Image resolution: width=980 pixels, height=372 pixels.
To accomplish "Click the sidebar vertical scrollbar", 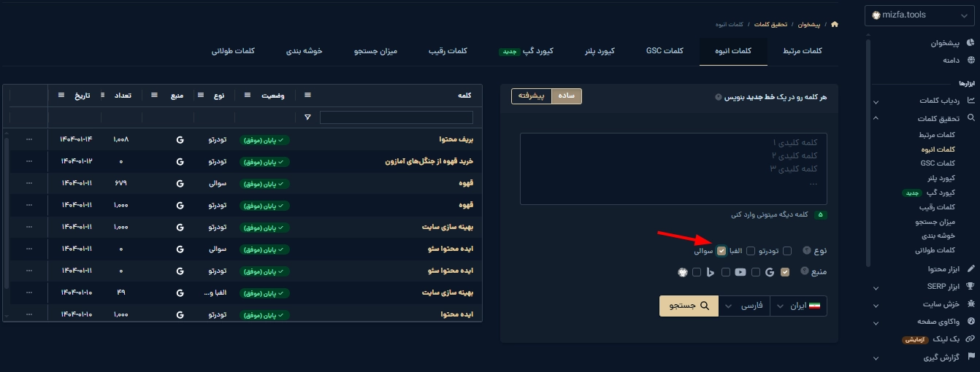I will 868,153.
